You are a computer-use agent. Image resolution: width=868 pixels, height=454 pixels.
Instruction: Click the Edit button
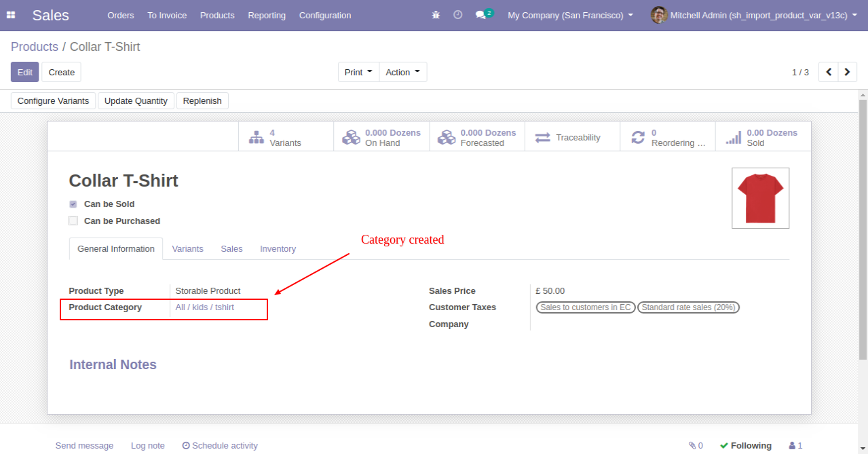pyautogui.click(x=25, y=72)
